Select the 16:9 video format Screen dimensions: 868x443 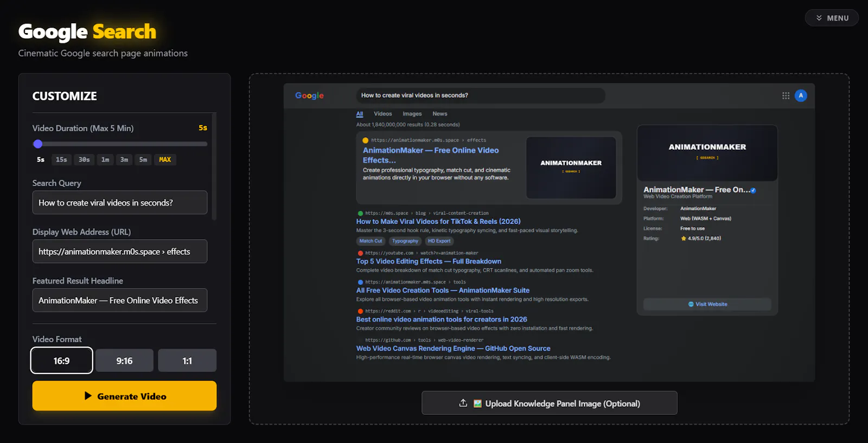pos(61,361)
